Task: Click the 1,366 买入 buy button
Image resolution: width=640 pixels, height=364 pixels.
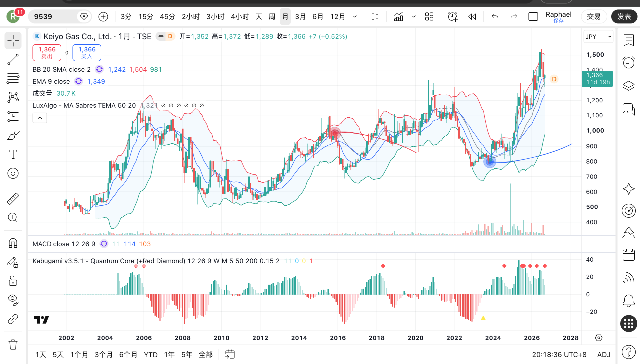Action: tap(87, 53)
